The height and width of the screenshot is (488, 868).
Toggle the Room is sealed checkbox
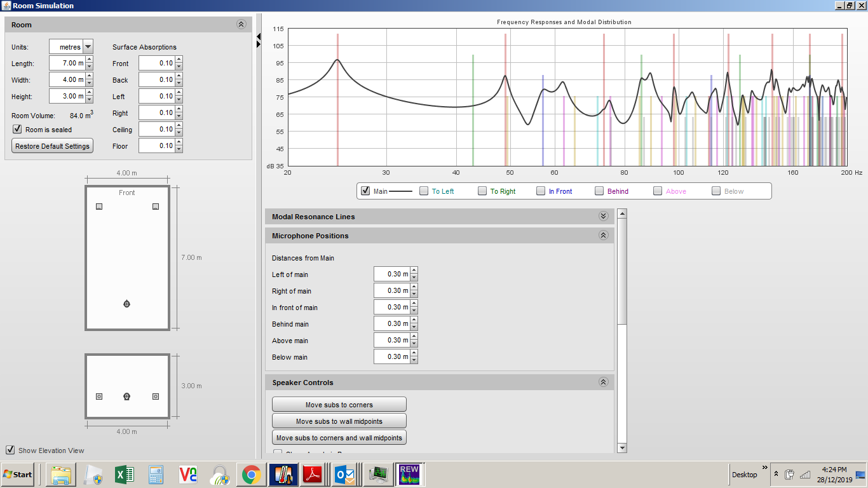[x=17, y=129]
